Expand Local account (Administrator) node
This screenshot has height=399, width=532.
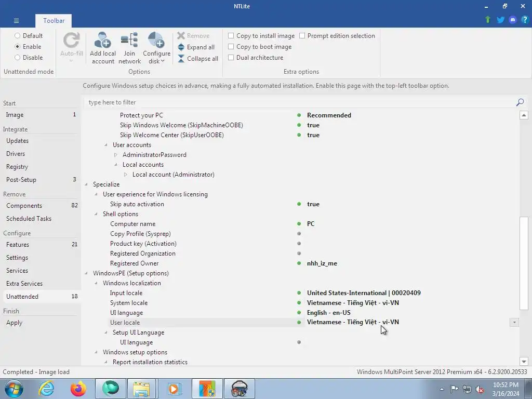click(x=126, y=175)
